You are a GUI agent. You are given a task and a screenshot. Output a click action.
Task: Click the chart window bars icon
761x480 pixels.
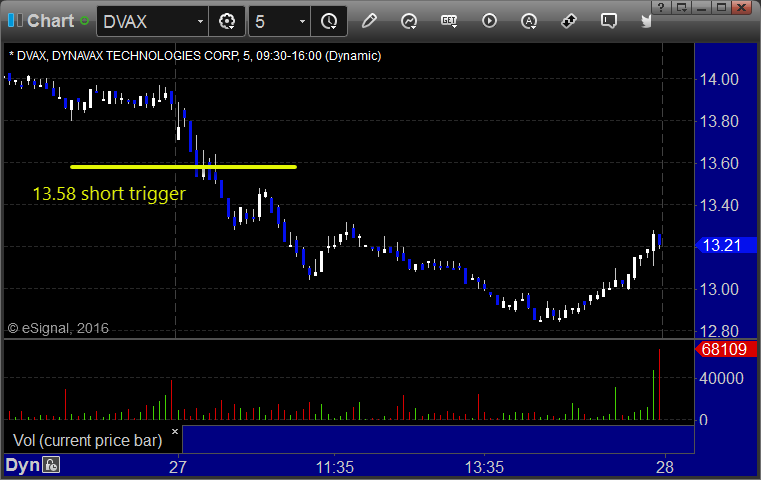coord(15,21)
